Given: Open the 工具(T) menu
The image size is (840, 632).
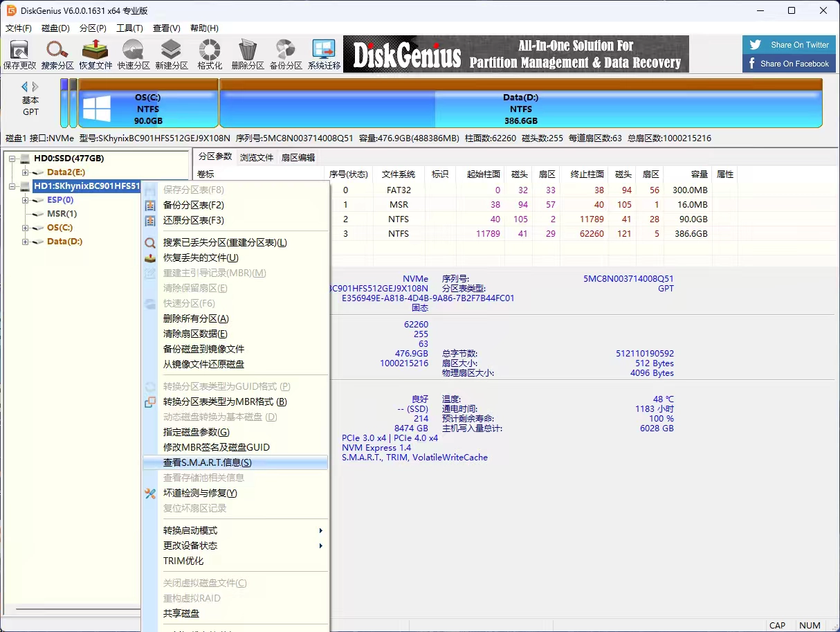Looking at the screenshot, I should coord(128,28).
